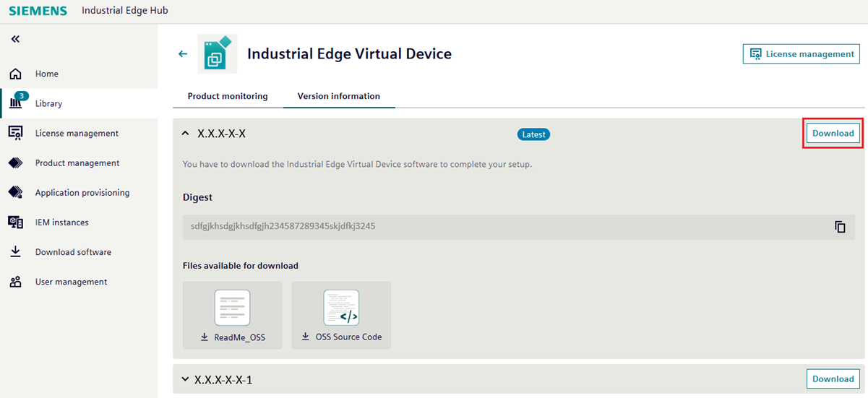868x398 pixels.
Task: Go back using the left arrow
Action: click(183, 54)
